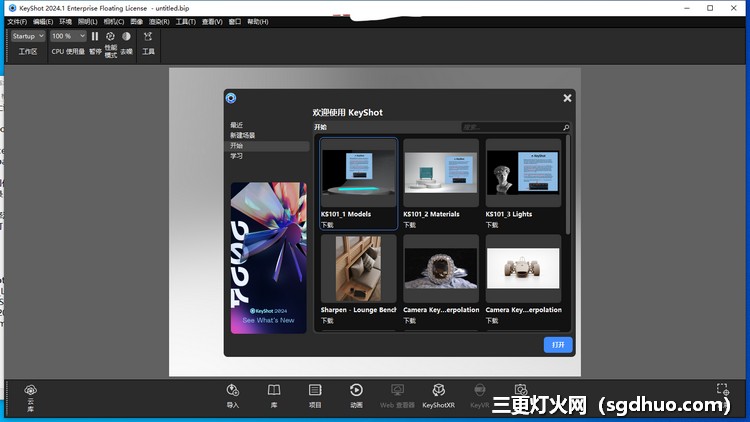The image size is (750, 422).
Task: Click the 开始 section header text
Action: coord(320,127)
